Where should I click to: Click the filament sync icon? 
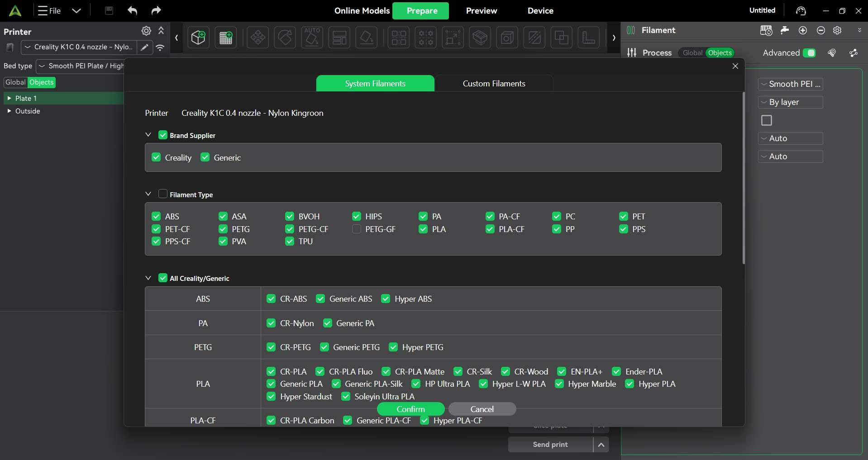766,30
